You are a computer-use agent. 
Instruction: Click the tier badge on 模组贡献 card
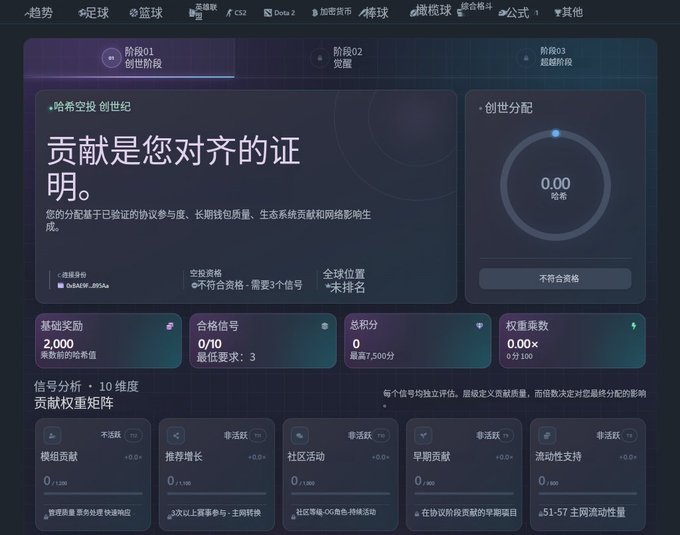coord(134,436)
